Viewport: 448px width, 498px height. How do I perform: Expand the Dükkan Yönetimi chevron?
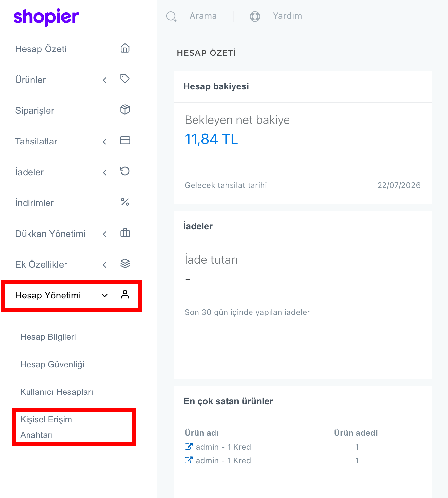[x=105, y=234]
